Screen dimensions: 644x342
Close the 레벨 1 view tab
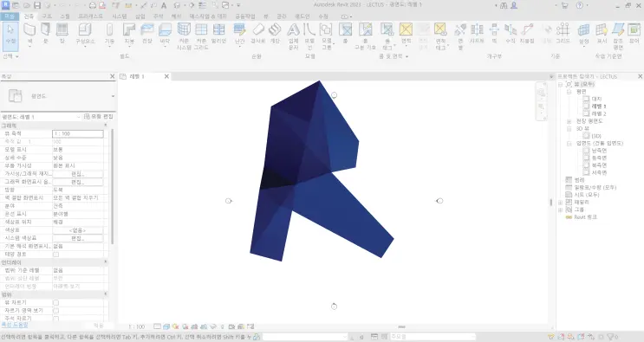click(166, 76)
